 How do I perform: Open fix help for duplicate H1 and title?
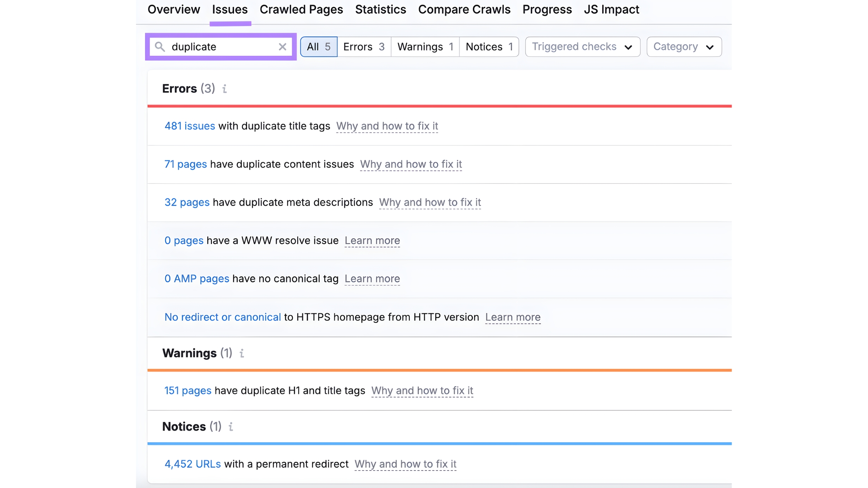click(x=422, y=390)
